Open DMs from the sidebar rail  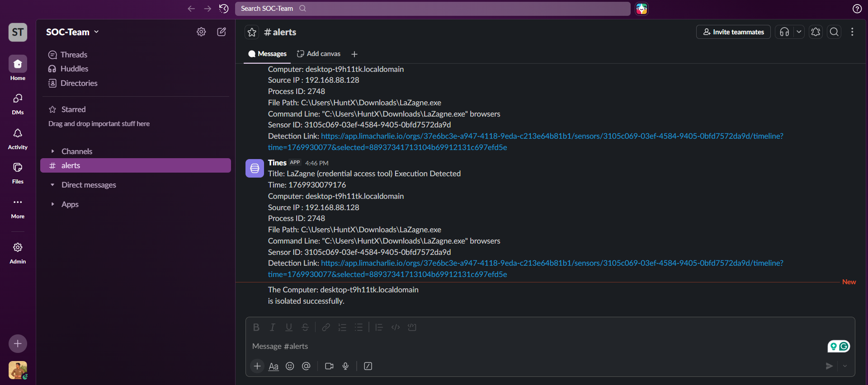18,103
